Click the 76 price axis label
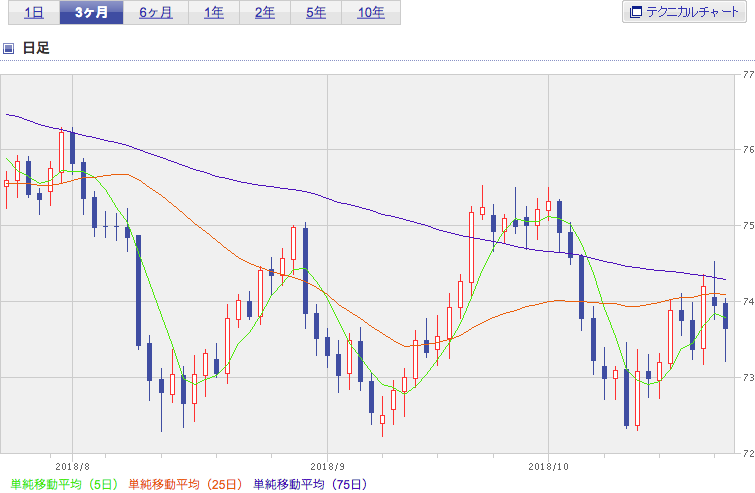 [x=748, y=150]
